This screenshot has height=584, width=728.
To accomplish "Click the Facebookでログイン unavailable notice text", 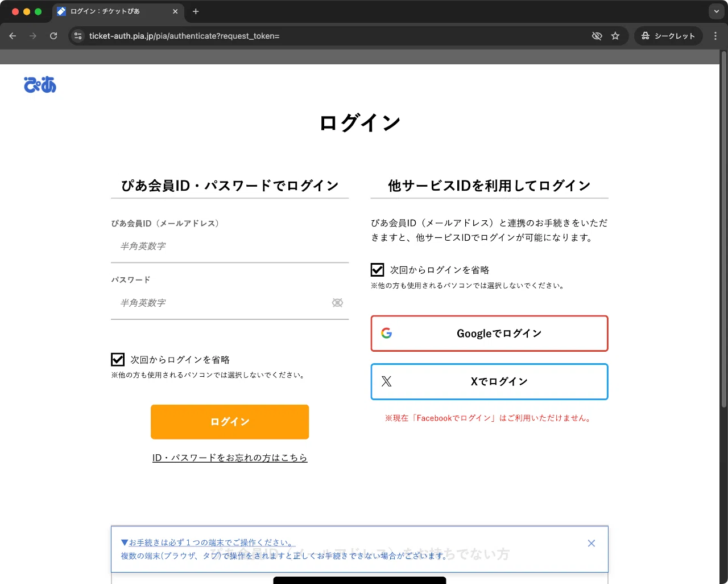I will tap(489, 418).
